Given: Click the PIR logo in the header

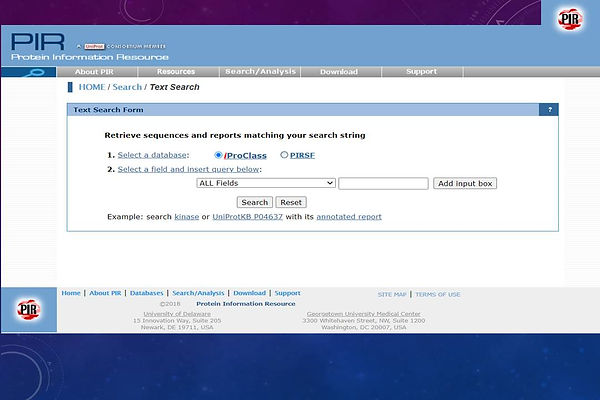Looking at the screenshot, I should click(x=38, y=42).
